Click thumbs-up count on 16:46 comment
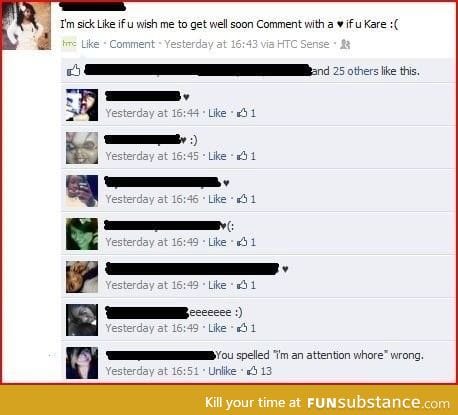 click(246, 199)
